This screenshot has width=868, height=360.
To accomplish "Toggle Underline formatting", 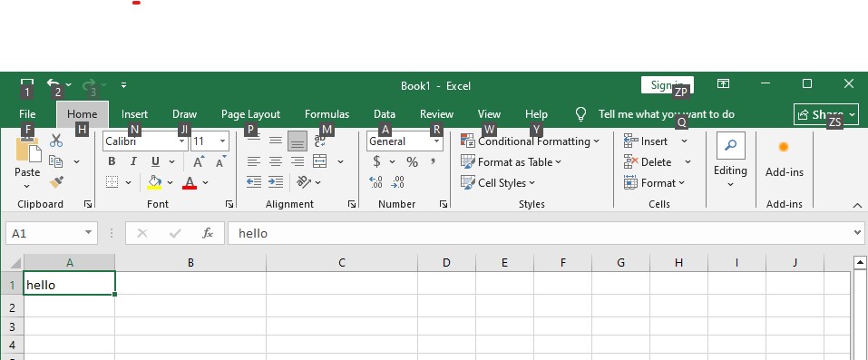I will (x=155, y=161).
